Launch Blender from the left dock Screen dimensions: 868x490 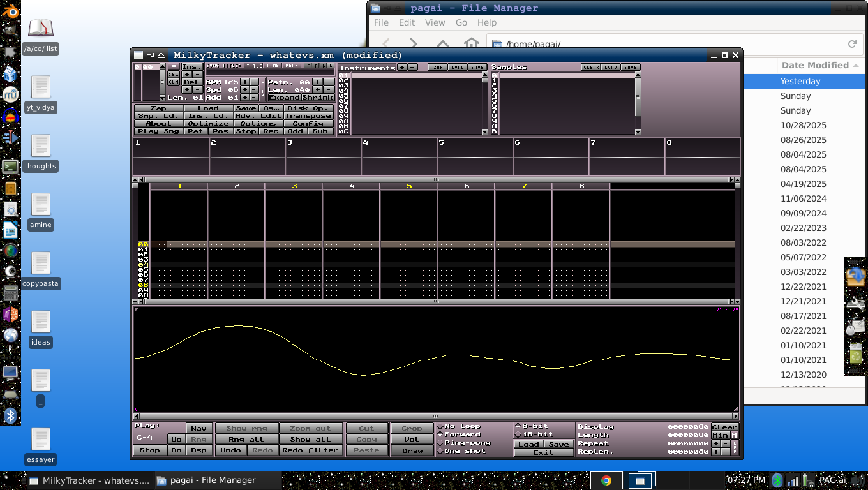[x=10, y=11]
